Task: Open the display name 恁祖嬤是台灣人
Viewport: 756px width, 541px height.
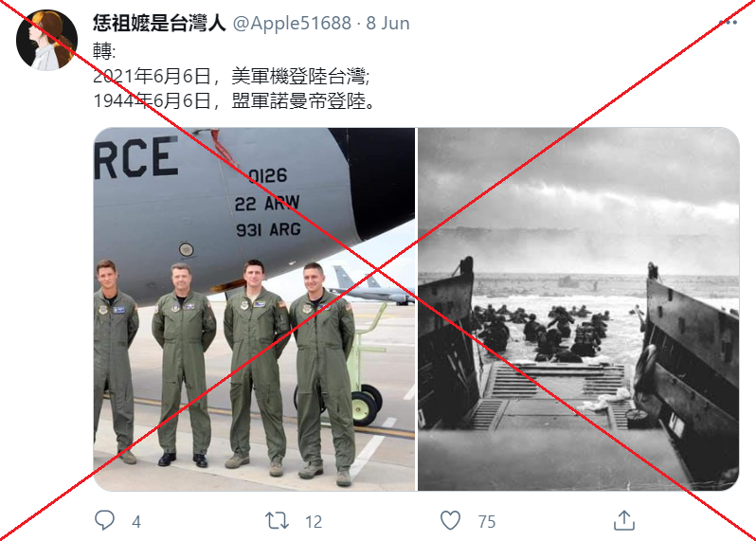Action: click(159, 23)
